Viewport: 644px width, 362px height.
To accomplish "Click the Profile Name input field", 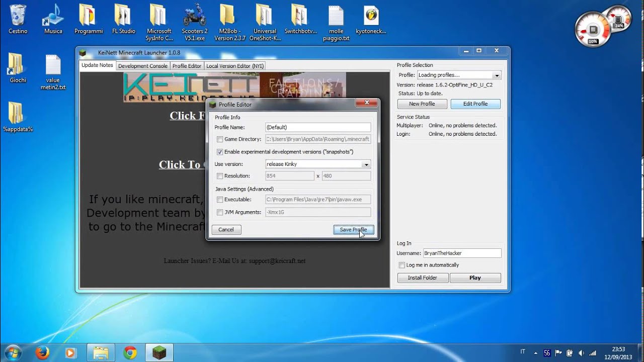I will point(318,127).
